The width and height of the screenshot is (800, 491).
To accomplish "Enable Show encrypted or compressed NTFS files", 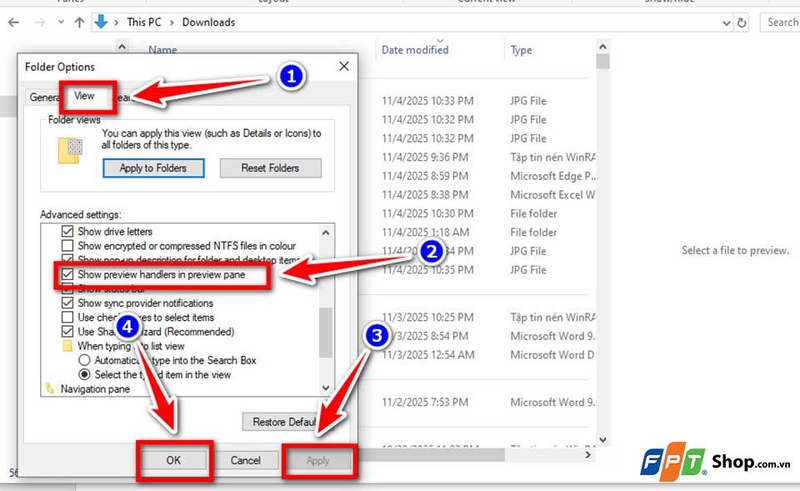I will pos(67,246).
